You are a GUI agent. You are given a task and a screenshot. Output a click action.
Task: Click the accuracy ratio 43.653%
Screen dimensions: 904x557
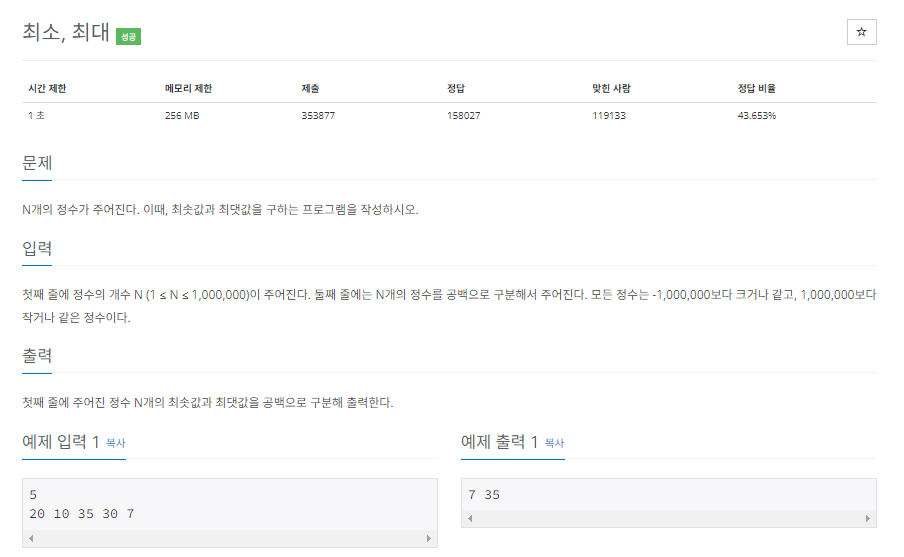coord(757,115)
